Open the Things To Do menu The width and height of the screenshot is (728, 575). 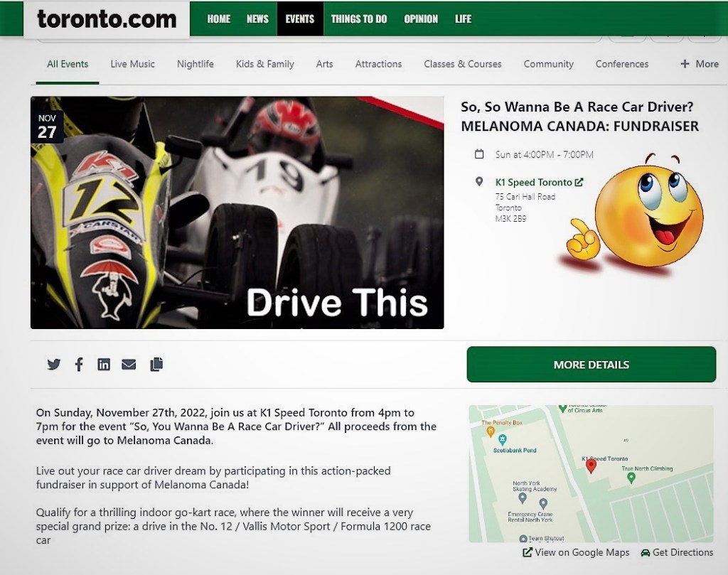tap(359, 19)
